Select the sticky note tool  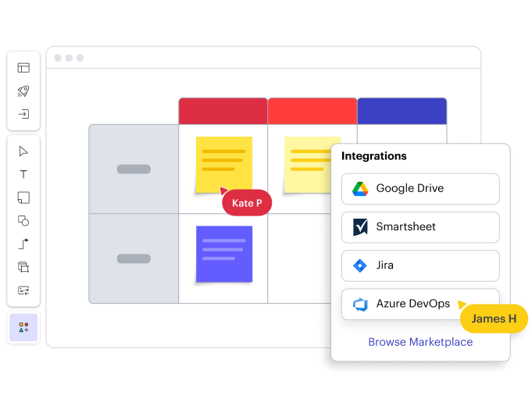coord(23,198)
